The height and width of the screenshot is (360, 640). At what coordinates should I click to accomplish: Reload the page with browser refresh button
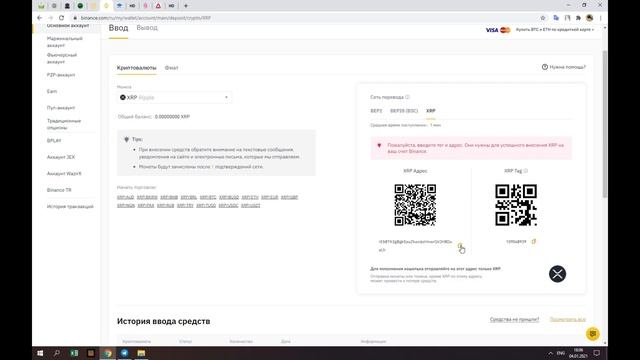pyautogui.click(x=61, y=18)
